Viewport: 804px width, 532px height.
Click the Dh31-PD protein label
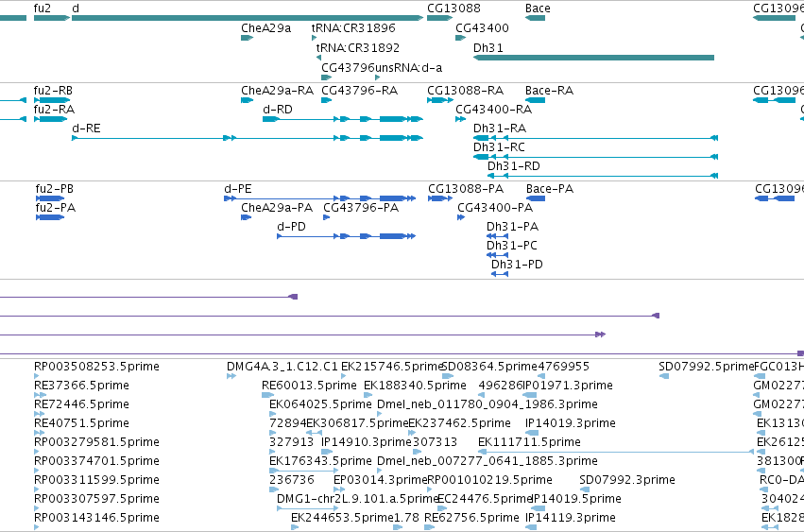[x=517, y=265]
